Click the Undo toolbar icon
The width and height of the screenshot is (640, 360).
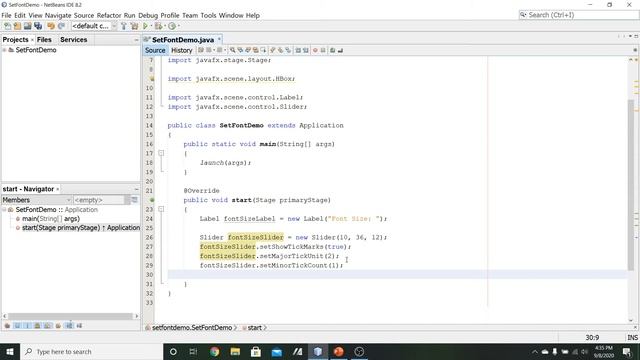point(51,26)
